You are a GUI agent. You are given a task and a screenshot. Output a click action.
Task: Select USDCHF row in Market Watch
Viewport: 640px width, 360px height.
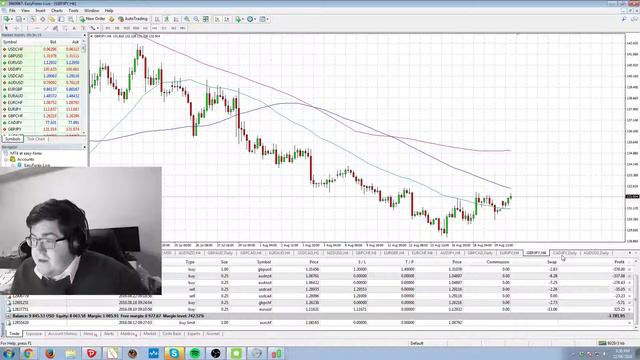[42, 49]
